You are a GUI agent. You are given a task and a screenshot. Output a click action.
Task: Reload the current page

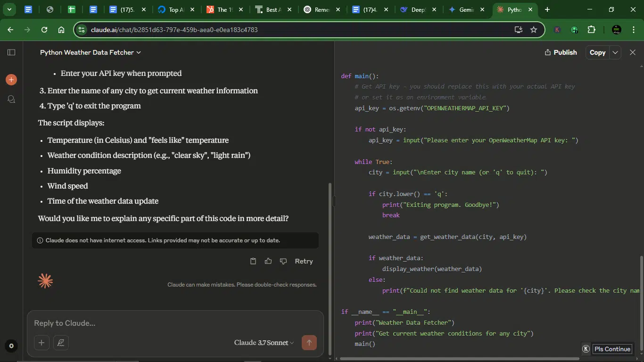[x=44, y=30]
